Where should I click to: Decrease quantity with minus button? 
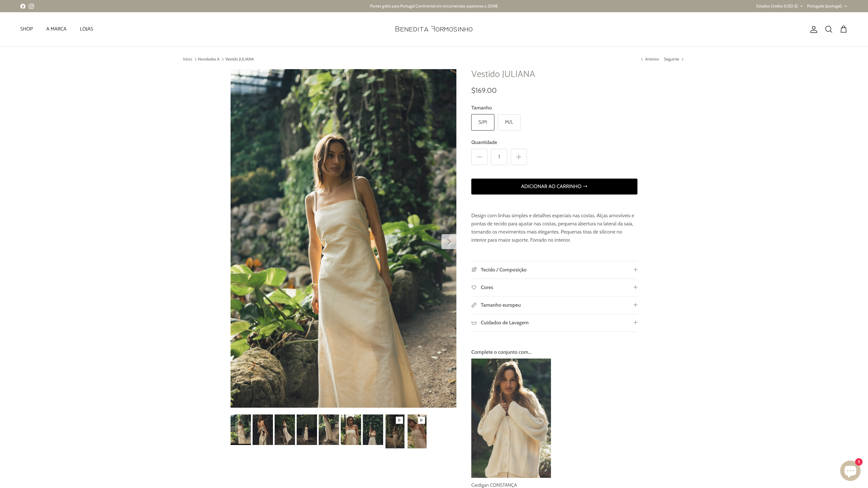[479, 157]
